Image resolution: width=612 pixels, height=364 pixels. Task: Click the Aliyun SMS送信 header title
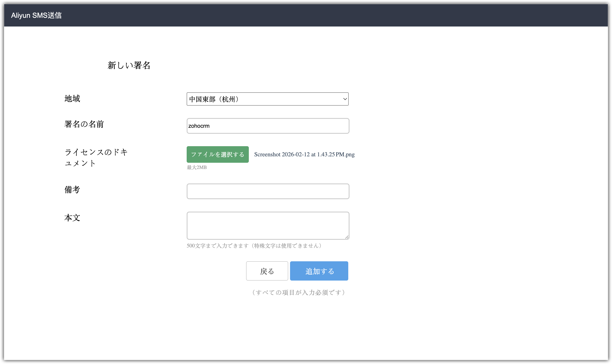tap(36, 16)
